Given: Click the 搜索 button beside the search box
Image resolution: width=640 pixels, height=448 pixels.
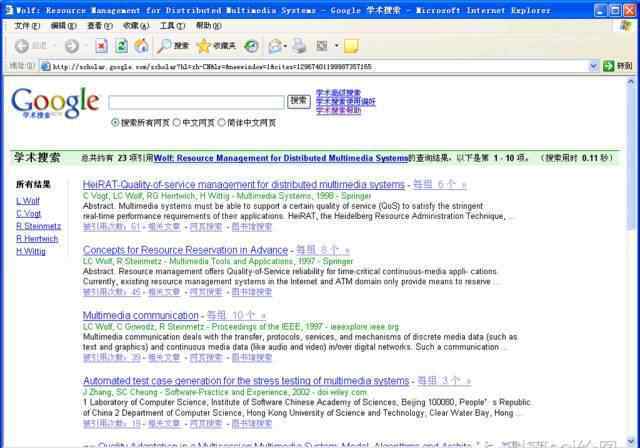Looking at the screenshot, I should coord(299,101).
